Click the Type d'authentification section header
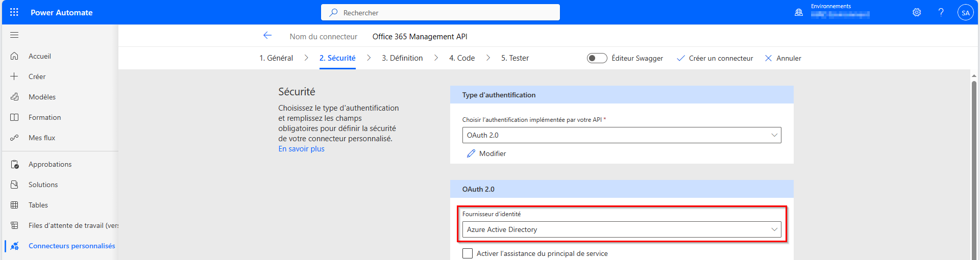The image size is (980, 260). (622, 95)
